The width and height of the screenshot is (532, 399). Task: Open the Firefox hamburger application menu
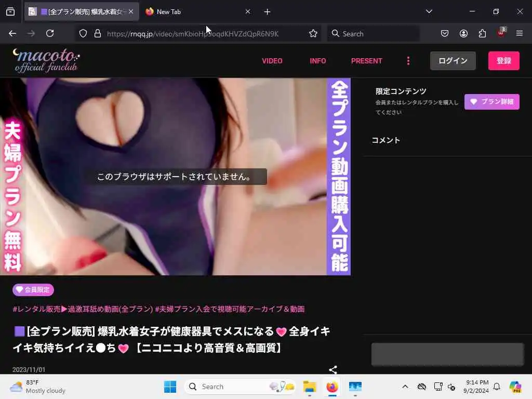click(x=520, y=33)
